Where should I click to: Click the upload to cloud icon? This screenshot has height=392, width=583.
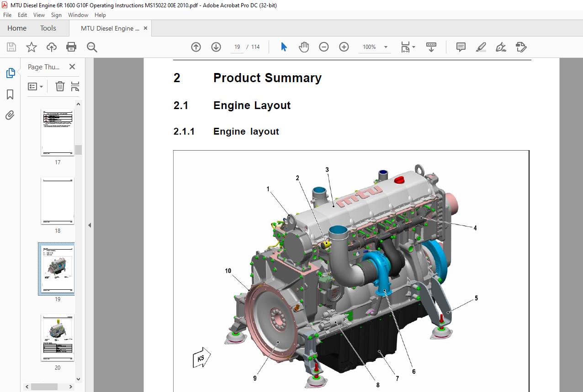51,47
